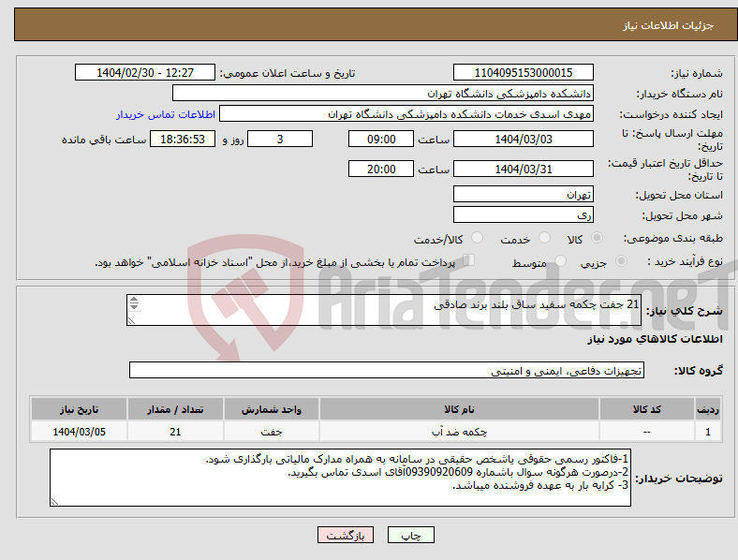Click quantity cell 21
738x560 pixels.
(x=175, y=431)
